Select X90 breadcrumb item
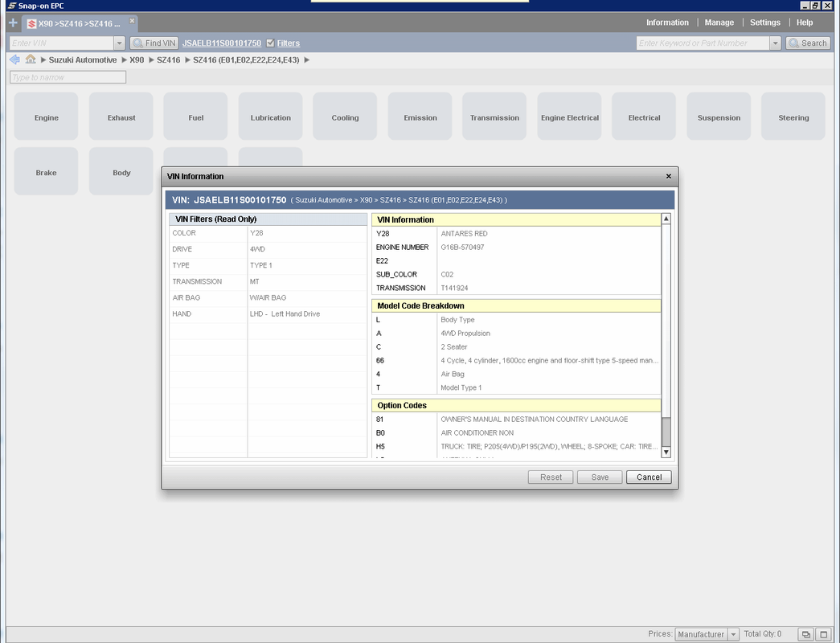Viewport: 840px width, 643px height. (137, 60)
